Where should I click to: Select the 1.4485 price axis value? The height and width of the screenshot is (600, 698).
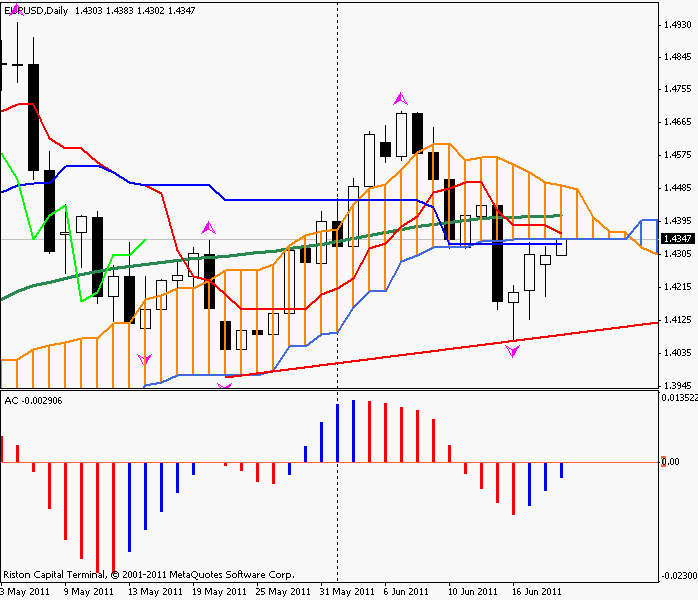pos(678,188)
